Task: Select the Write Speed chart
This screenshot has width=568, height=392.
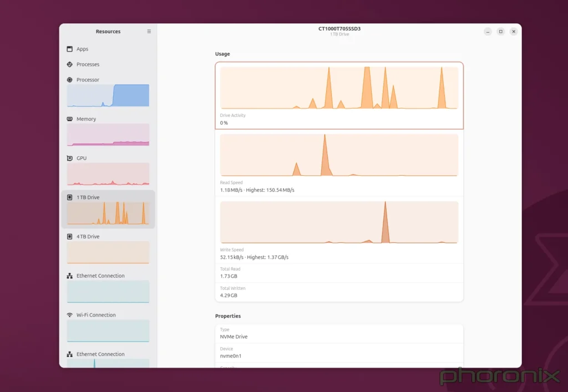Action: pos(339,222)
